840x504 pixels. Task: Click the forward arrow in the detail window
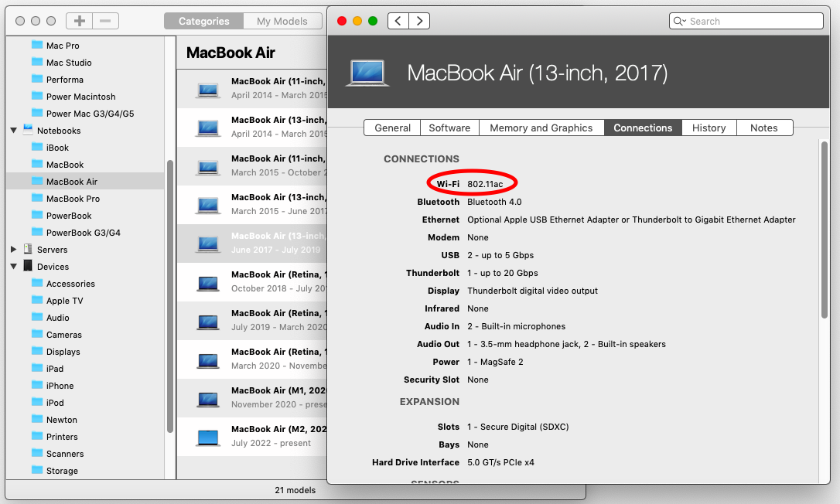[419, 21]
